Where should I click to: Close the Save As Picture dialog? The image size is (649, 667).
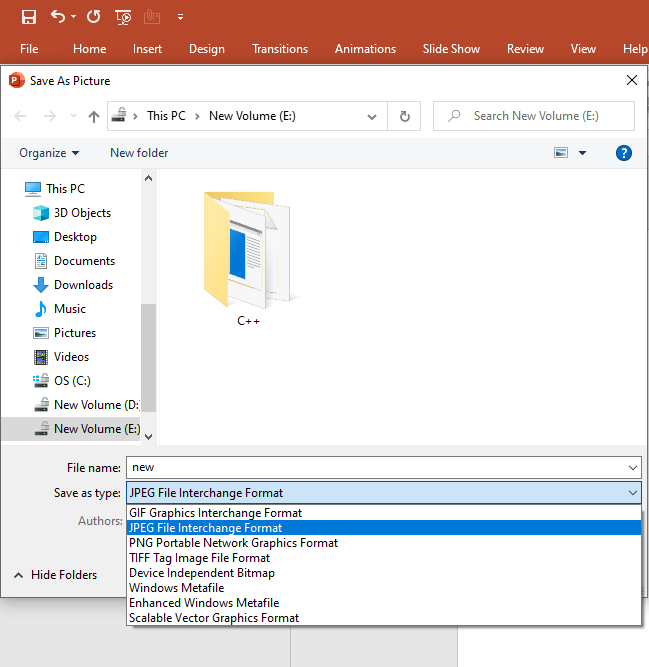tap(632, 80)
